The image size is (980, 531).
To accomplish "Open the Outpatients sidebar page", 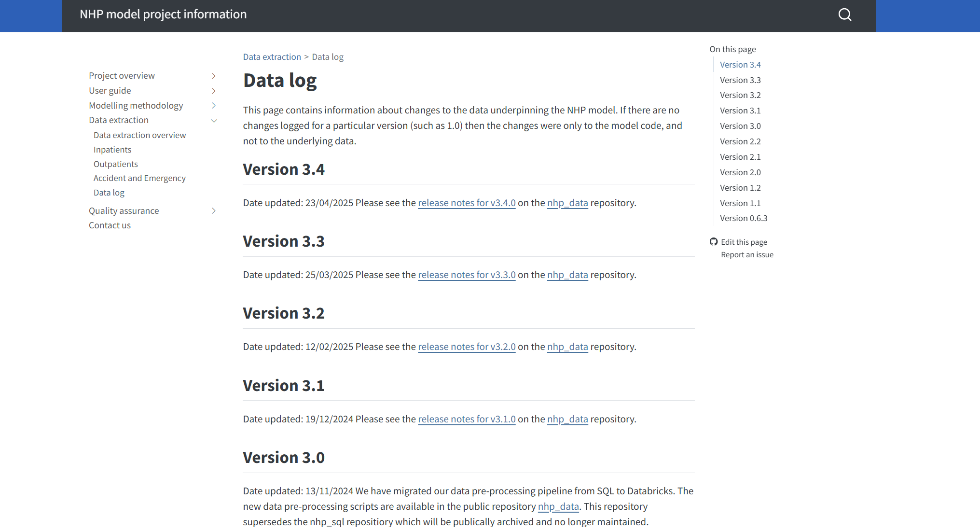I will point(116,164).
